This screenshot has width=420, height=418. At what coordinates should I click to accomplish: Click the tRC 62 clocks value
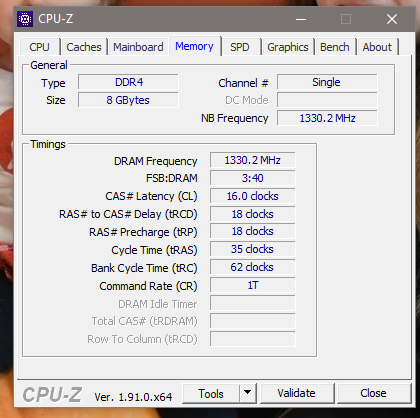pos(253,267)
